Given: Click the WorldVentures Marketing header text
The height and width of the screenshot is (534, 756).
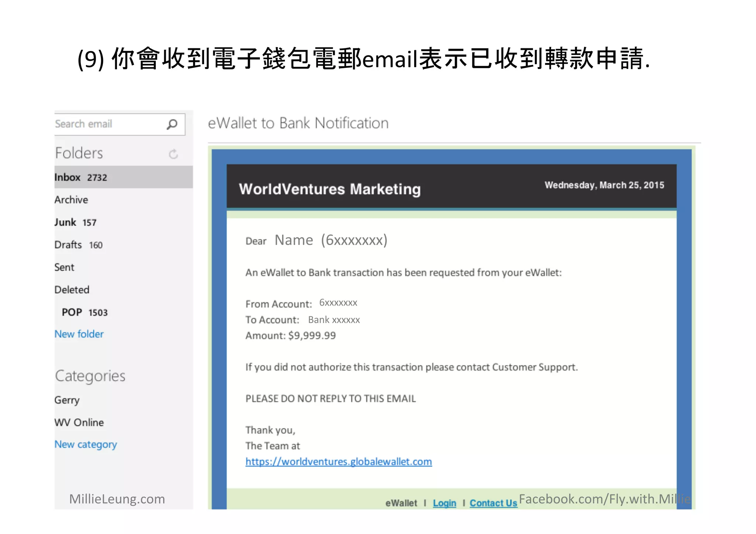Looking at the screenshot, I should coord(330,189).
